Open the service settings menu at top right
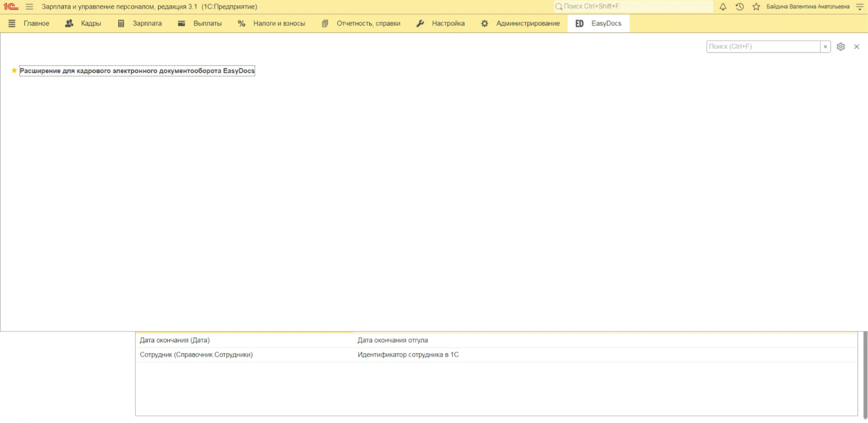This screenshot has width=868, height=423. [x=860, y=7]
